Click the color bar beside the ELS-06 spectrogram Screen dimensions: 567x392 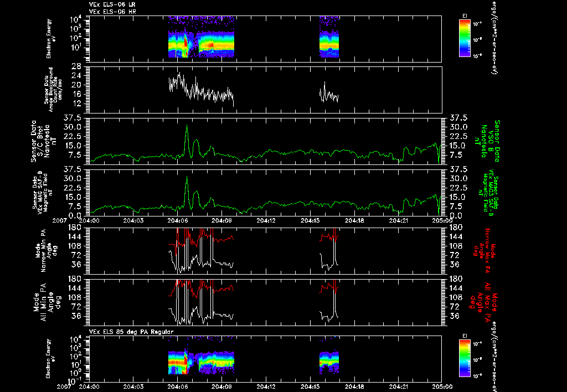pyautogui.click(x=465, y=38)
